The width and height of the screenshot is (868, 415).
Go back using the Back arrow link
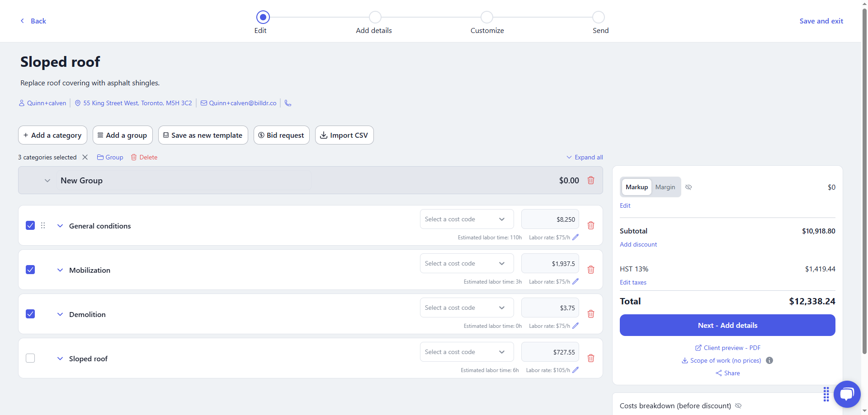tap(33, 21)
